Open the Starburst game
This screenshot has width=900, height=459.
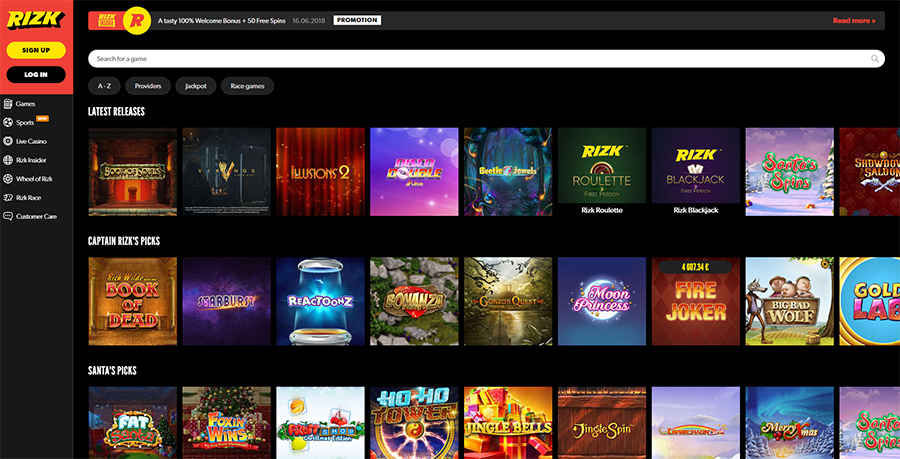point(227,301)
